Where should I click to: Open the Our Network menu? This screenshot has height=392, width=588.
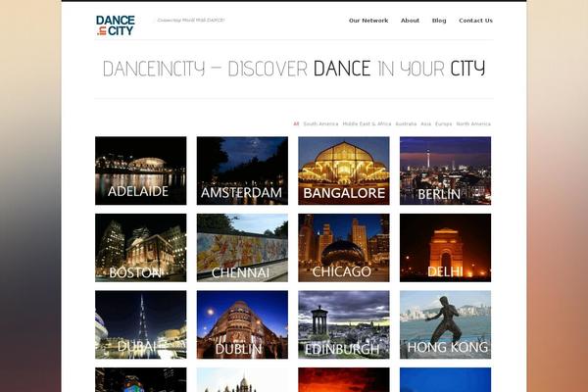(368, 21)
